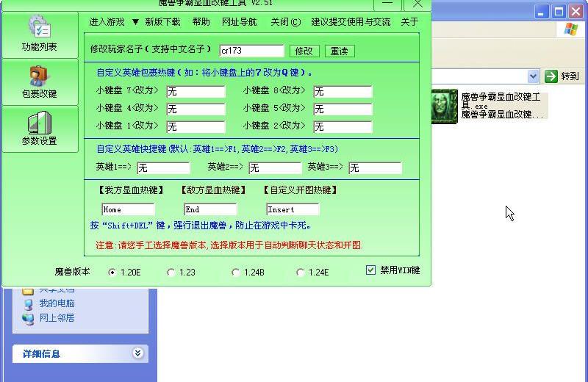The height and width of the screenshot is (382, 588).
Task: Collapse the 详细信息 panel chevron
Action: coord(137,353)
